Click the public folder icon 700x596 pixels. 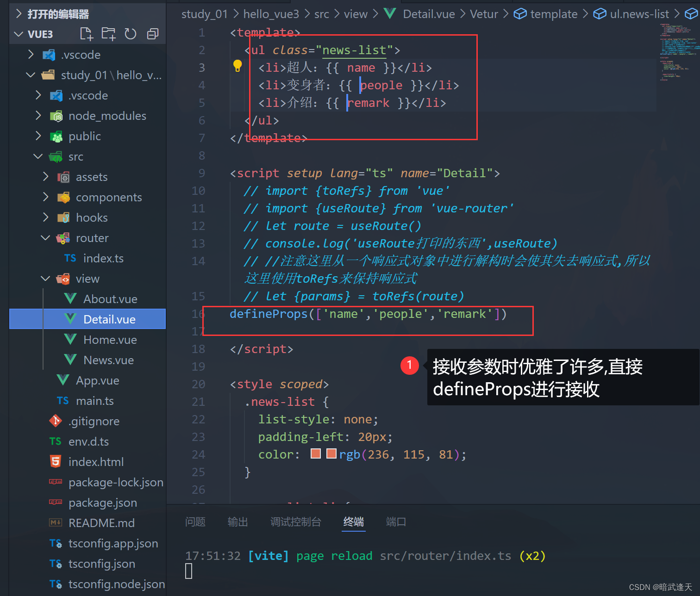pos(56,136)
